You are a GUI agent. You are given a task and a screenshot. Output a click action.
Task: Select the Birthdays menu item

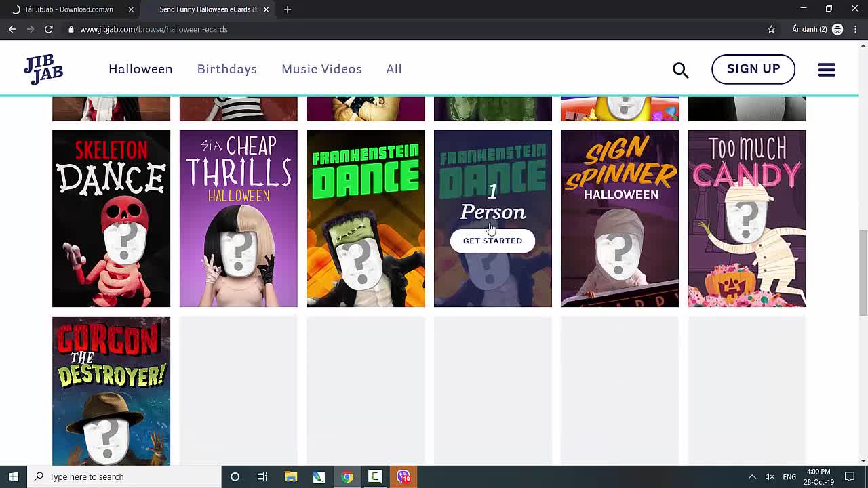[227, 69]
